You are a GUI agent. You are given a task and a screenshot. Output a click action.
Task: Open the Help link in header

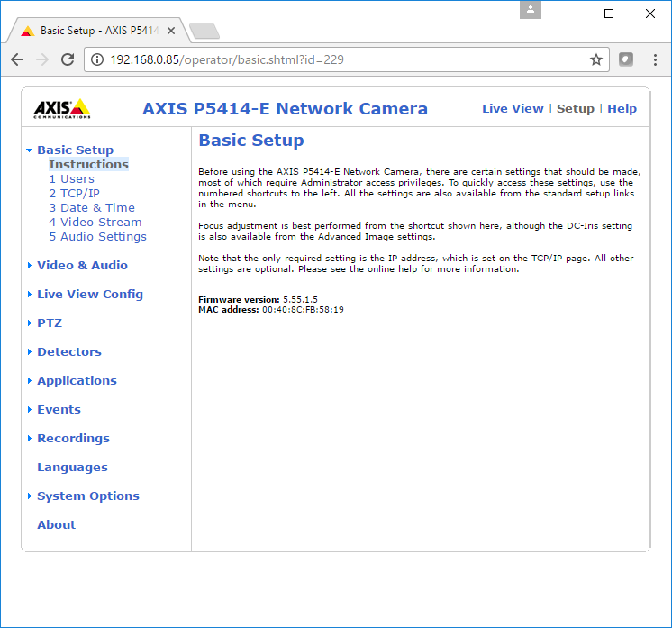622,108
